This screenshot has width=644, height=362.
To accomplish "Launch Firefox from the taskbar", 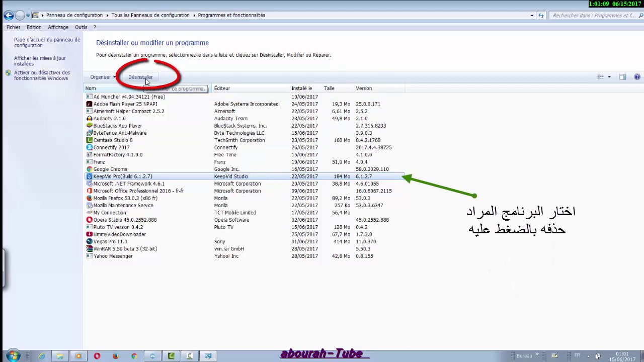I will 116,356.
